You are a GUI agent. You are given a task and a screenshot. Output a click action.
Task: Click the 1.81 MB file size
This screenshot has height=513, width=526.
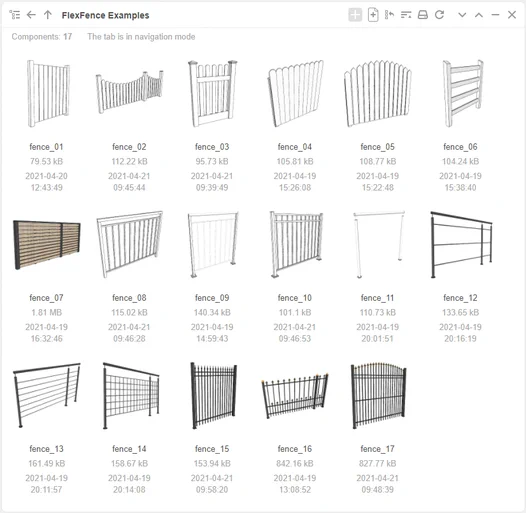click(x=47, y=313)
